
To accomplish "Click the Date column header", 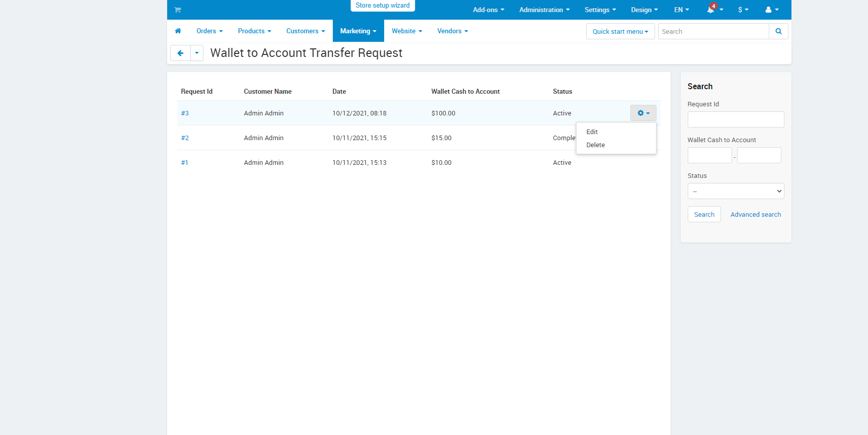I will (339, 91).
